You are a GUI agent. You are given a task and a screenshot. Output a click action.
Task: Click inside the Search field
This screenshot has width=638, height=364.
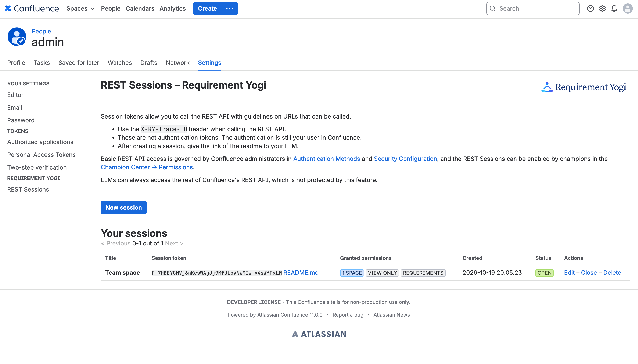point(533,8)
